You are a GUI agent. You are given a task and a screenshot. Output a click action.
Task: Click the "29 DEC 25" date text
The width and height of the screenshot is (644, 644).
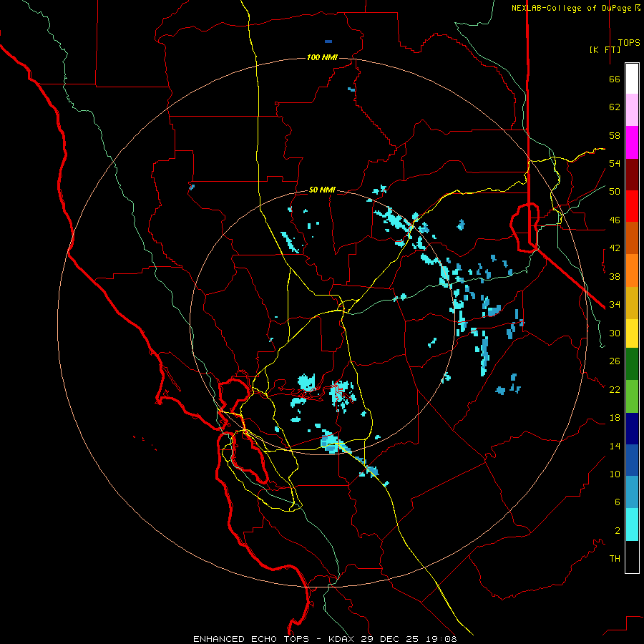[390, 639]
